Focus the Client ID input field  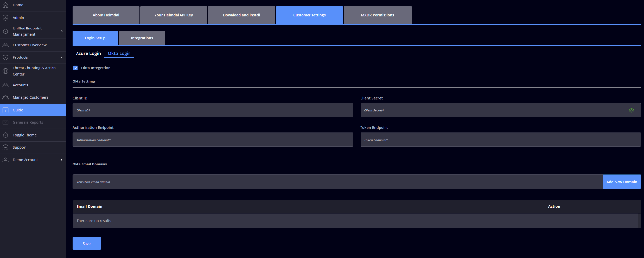212,110
